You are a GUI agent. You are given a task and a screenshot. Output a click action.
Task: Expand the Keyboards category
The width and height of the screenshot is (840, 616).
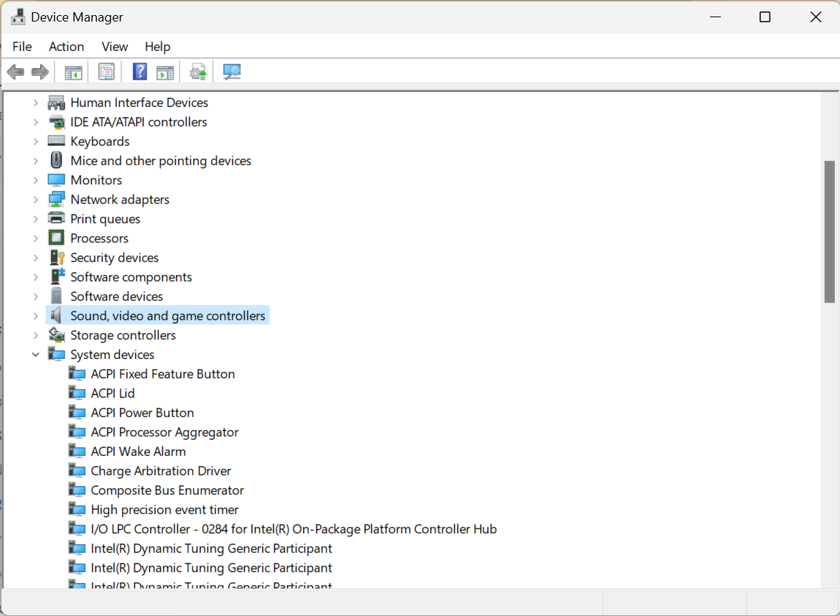click(x=35, y=141)
